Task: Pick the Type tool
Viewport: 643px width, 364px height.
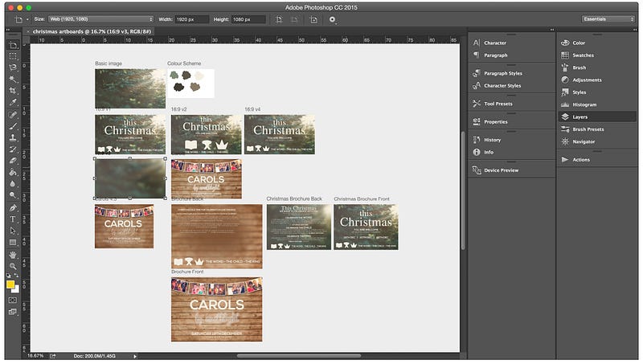Action: coord(13,219)
